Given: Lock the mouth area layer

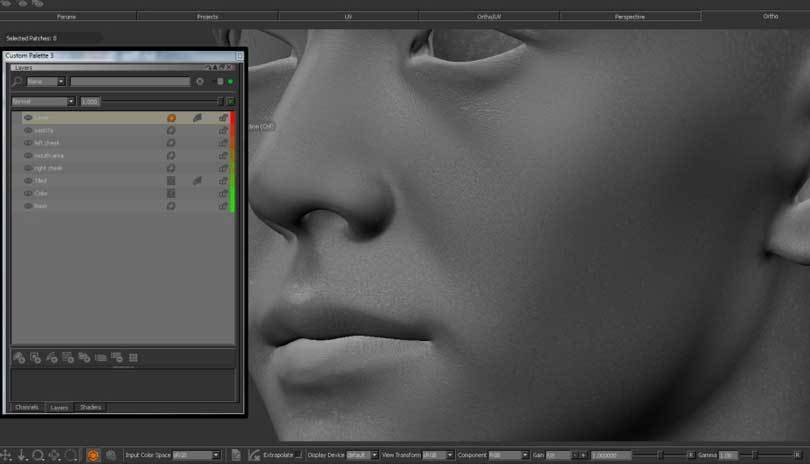Looking at the screenshot, I should [223, 156].
